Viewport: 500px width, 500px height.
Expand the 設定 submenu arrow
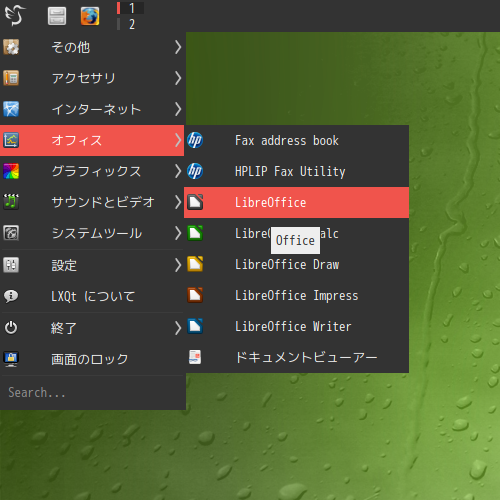click(x=178, y=265)
